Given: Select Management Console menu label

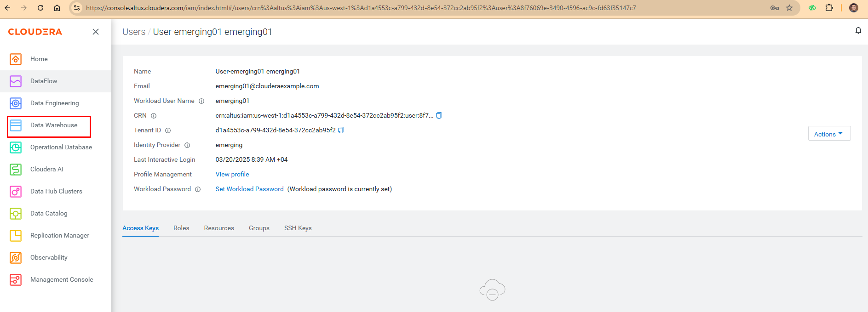Looking at the screenshot, I should 62,279.
